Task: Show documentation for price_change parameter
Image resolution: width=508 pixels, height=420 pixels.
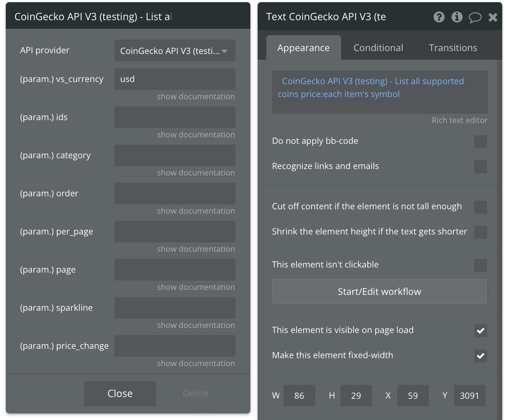Action: point(196,364)
